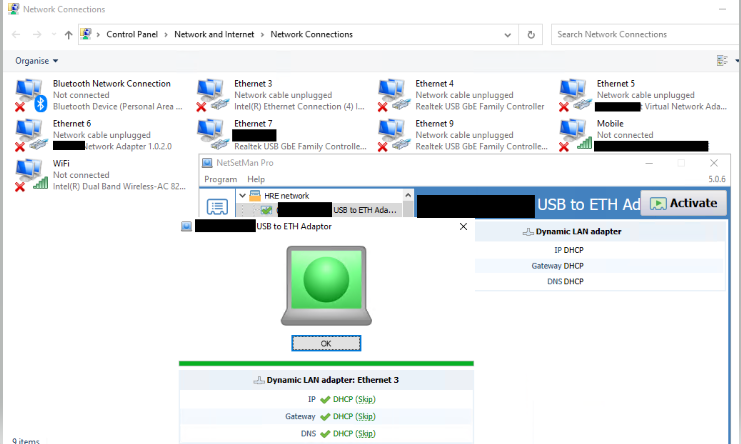Open the Help menu in NetSetMan
Screen dimensions: 741x444
[x=256, y=179]
